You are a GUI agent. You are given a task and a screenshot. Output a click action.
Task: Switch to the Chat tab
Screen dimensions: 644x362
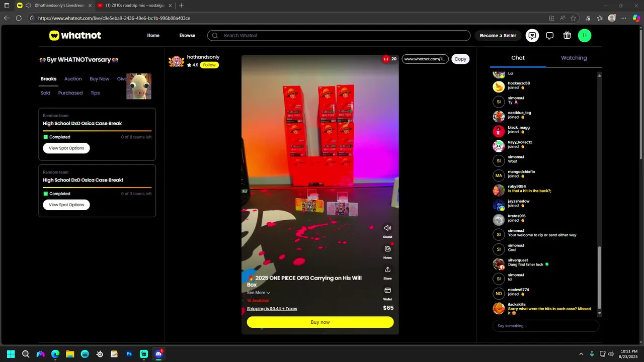point(518,58)
